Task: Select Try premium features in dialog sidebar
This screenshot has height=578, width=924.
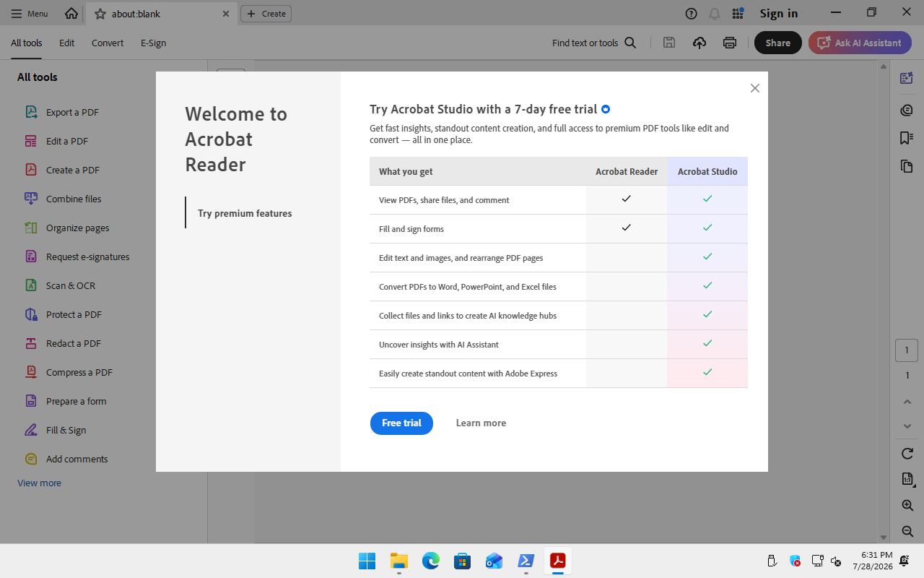Action: 245,213
